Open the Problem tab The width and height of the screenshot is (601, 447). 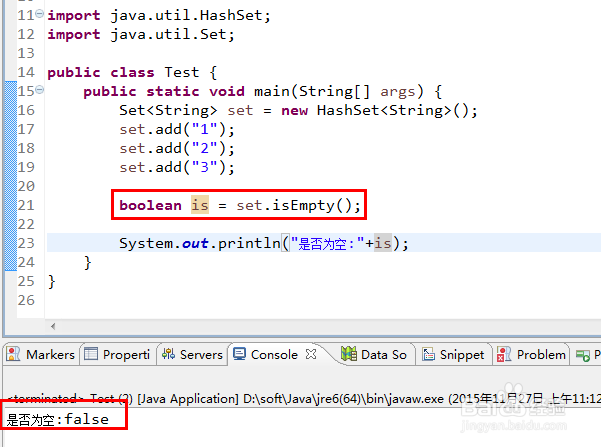click(x=531, y=355)
